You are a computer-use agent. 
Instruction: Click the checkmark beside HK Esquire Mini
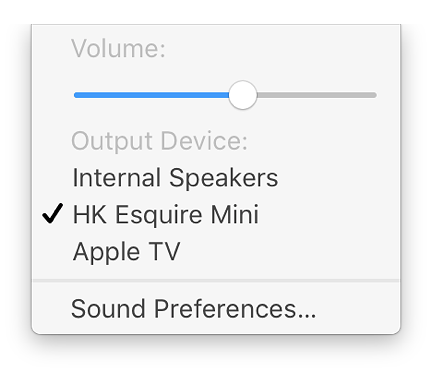point(53,213)
